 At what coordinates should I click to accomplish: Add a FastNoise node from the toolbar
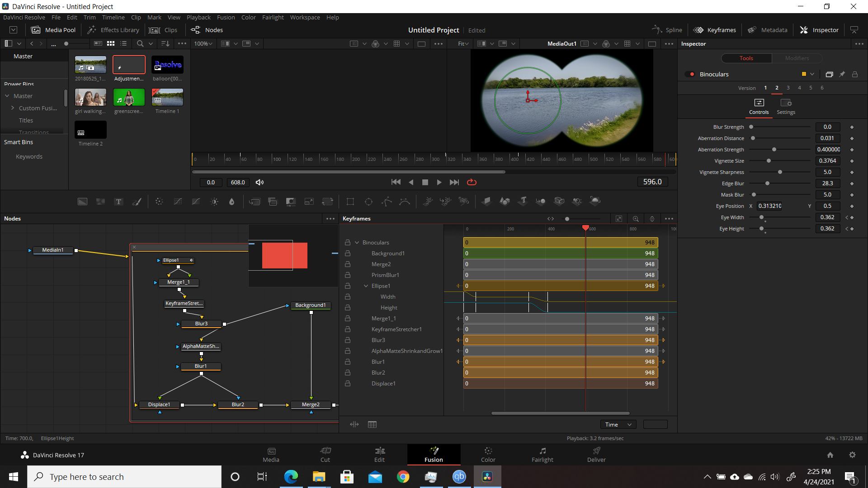point(100,202)
